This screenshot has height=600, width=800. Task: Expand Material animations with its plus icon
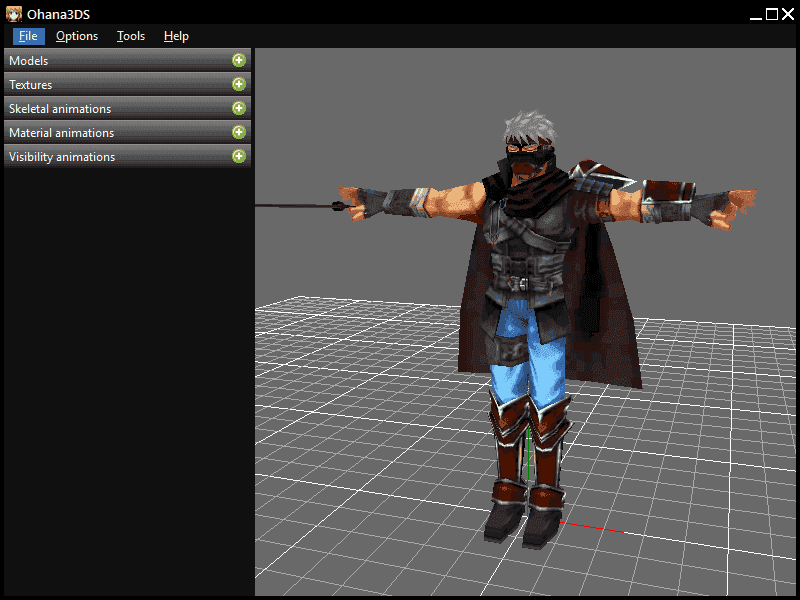pyautogui.click(x=239, y=132)
